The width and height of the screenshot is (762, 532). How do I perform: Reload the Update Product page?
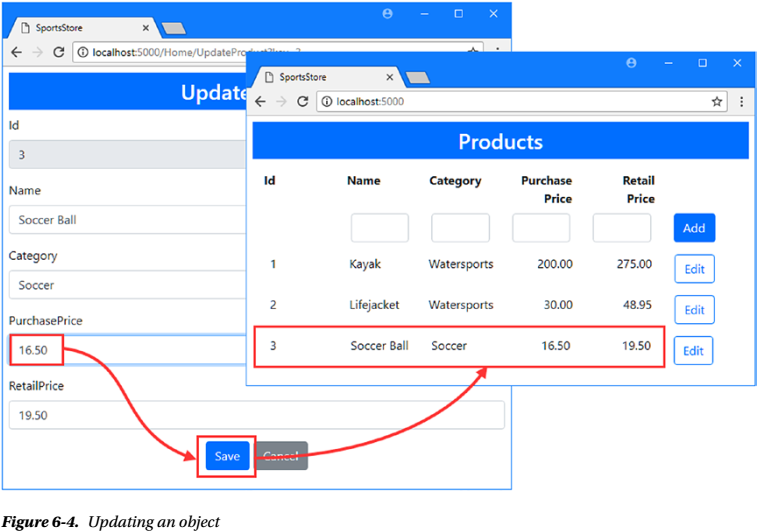(58, 52)
